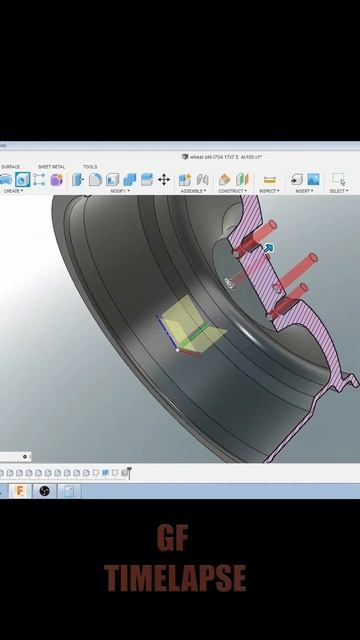Click the timeline end marker handle
360x640 pixels.
pos(129,473)
